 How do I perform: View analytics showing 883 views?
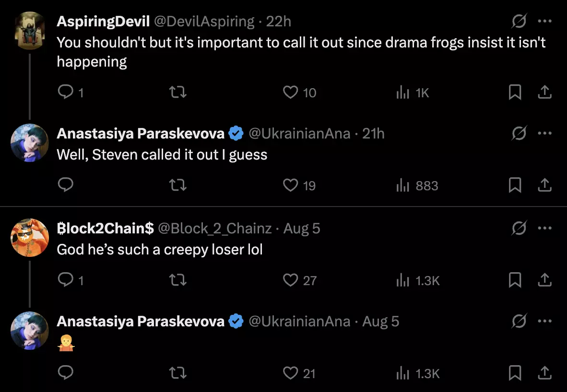pyautogui.click(x=417, y=185)
